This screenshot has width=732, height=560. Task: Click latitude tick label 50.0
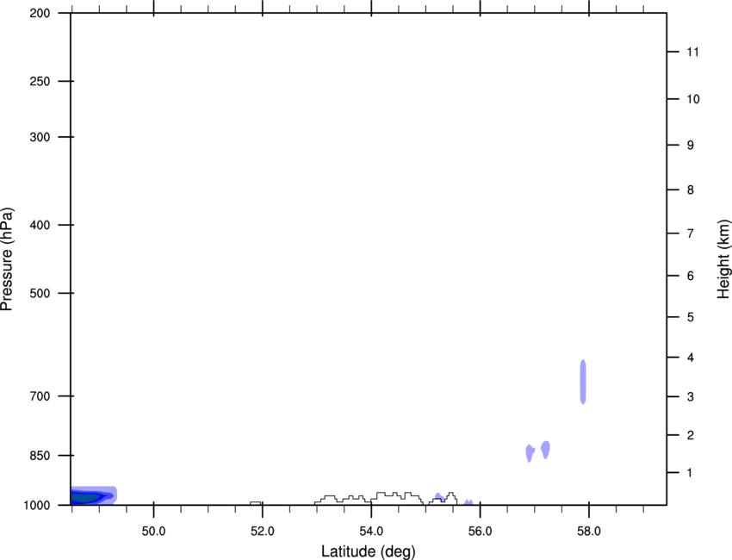[x=153, y=532]
